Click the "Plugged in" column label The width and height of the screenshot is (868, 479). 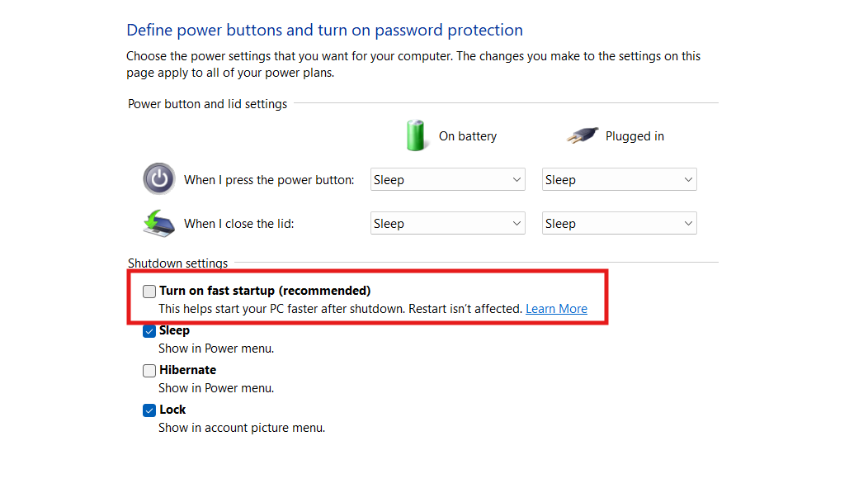[x=634, y=136]
